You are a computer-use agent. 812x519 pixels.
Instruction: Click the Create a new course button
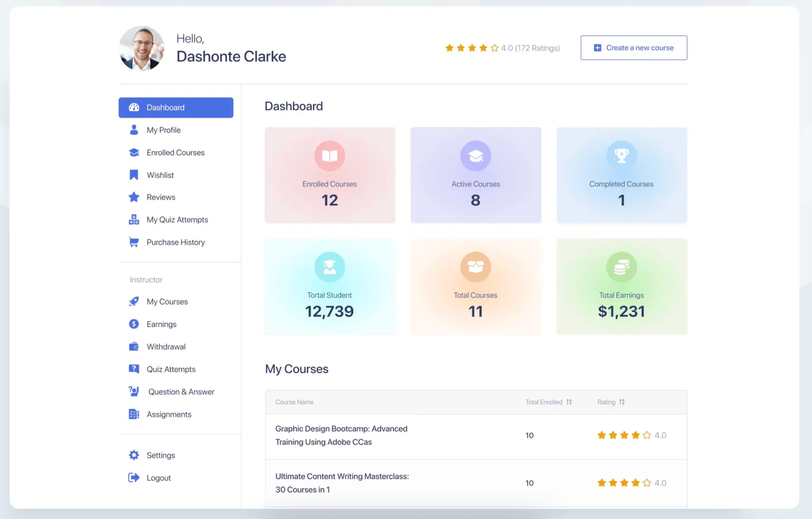pyautogui.click(x=634, y=48)
